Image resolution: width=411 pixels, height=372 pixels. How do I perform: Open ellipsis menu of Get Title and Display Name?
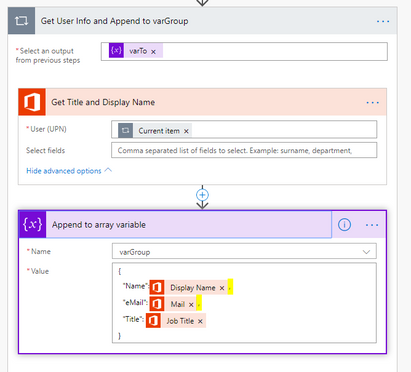click(x=372, y=102)
